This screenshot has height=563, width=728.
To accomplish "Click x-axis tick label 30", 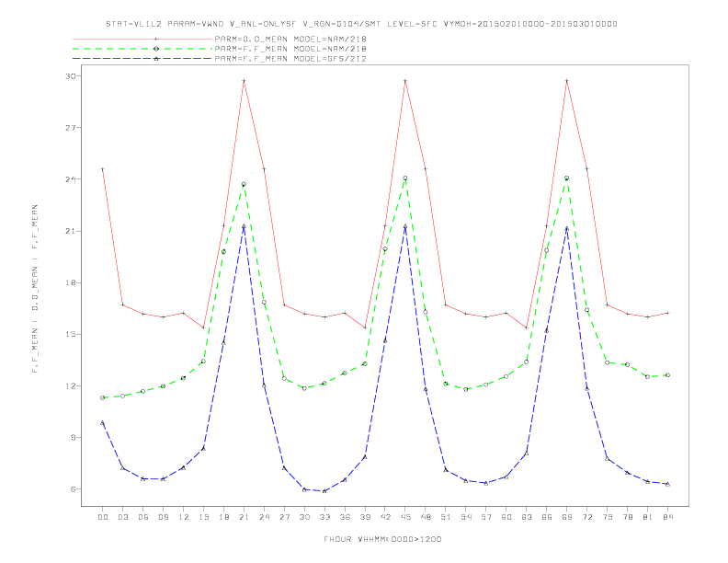I will coord(304,517).
